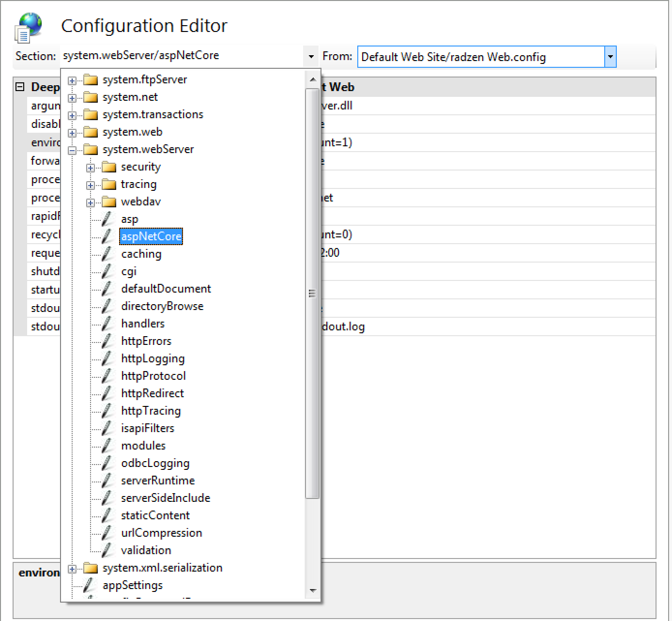This screenshot has height=621, width=672.
Task: Pick the validation section
Action: tap(146, 550)
